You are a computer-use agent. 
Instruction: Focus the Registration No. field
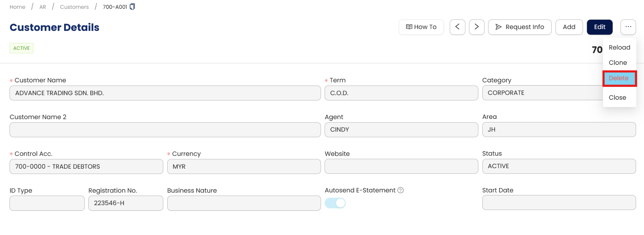pyautogui.click(x=125, y=203)
